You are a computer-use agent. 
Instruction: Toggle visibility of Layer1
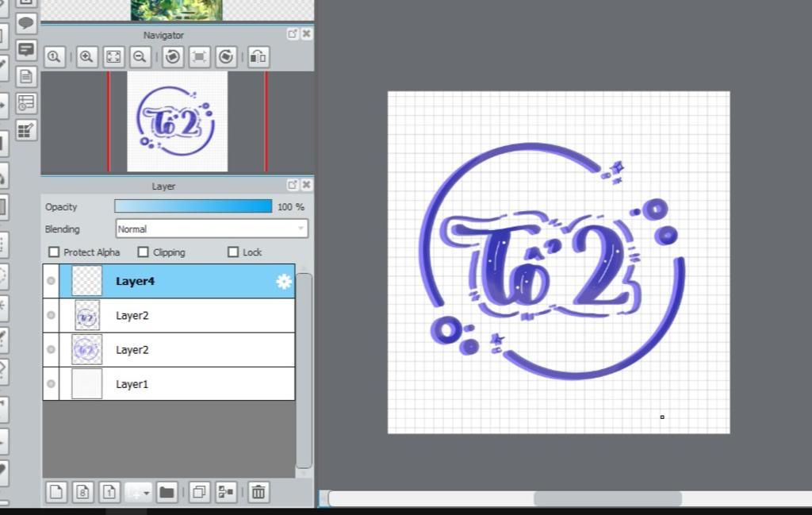pos(51,383)
